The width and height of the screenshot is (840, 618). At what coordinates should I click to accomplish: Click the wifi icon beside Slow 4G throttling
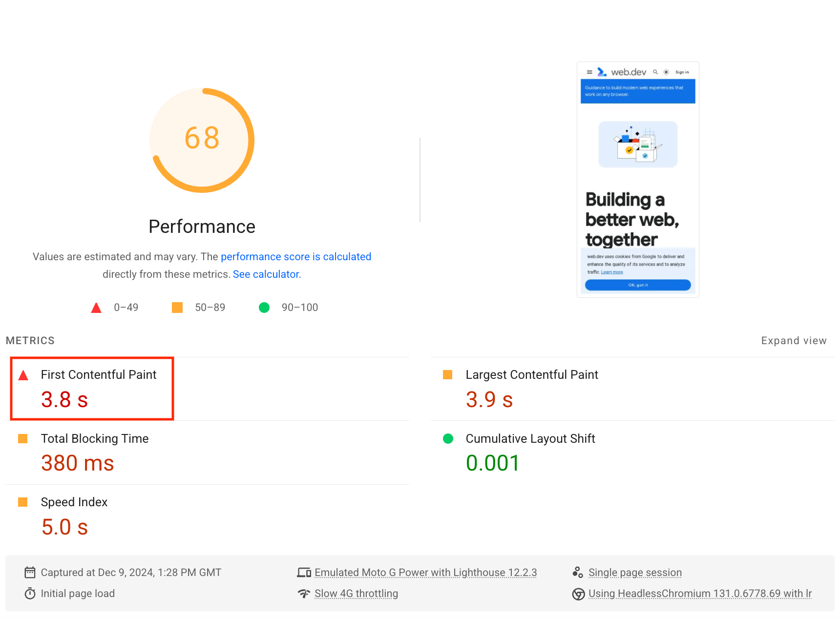304,593
